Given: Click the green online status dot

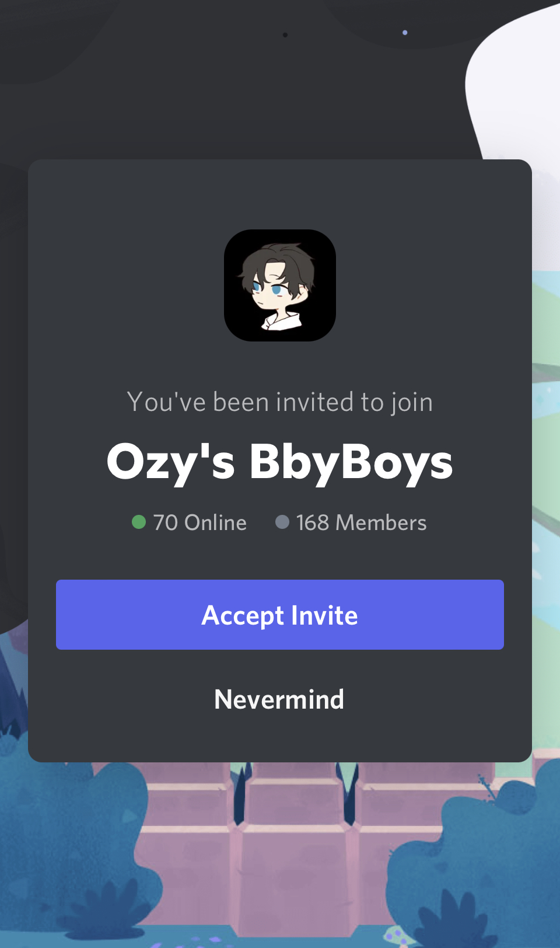Looking at the screenshot, I should (139, 522).
